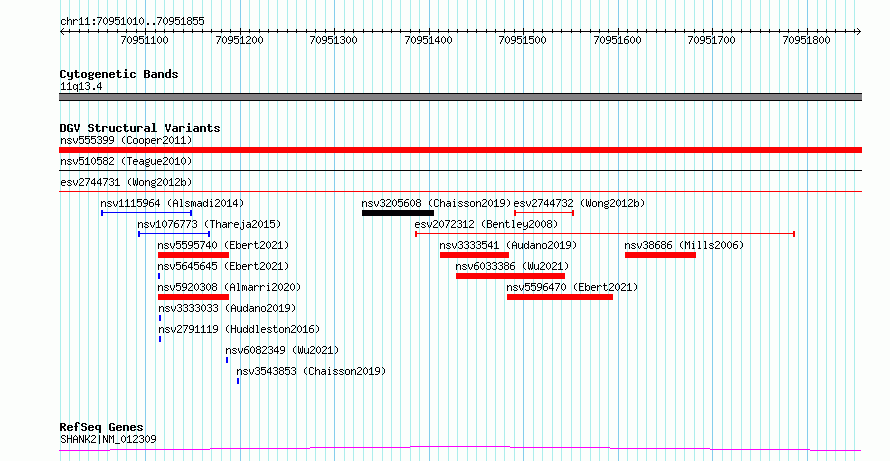
Task: Select the nsv3333541 (Audano2019) red bar
Action: pos(475,255)
